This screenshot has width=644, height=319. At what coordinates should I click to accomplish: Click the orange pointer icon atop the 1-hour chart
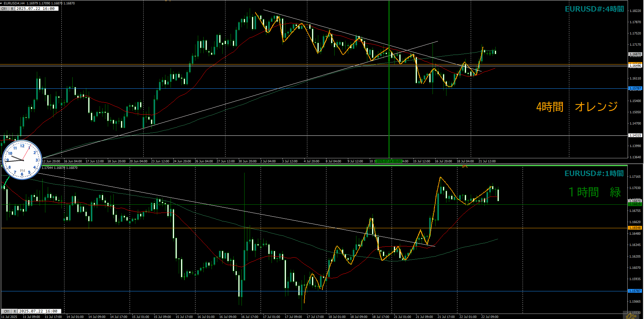tap(465, 166)
